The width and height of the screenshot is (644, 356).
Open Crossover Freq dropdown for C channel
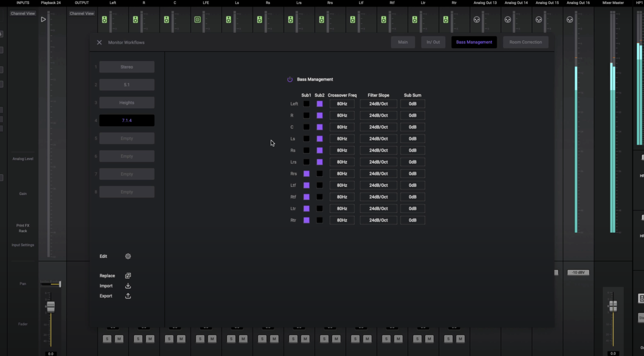click(342, 127)
